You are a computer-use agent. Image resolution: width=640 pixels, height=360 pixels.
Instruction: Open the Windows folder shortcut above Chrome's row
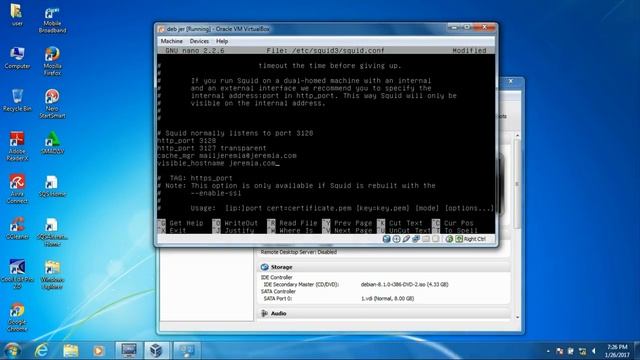[52, 274]
